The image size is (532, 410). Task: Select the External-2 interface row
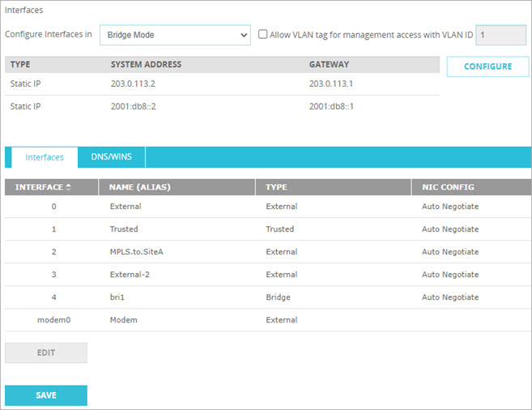(x=130, y=275)
